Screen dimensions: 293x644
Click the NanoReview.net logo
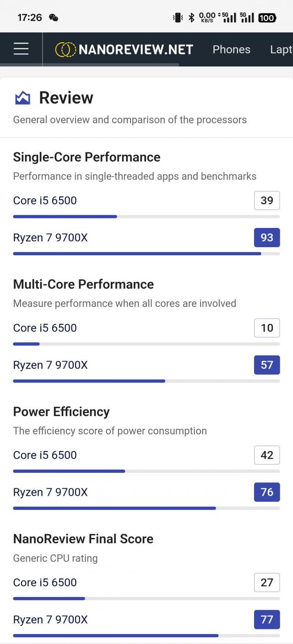(x=125, y=49)
